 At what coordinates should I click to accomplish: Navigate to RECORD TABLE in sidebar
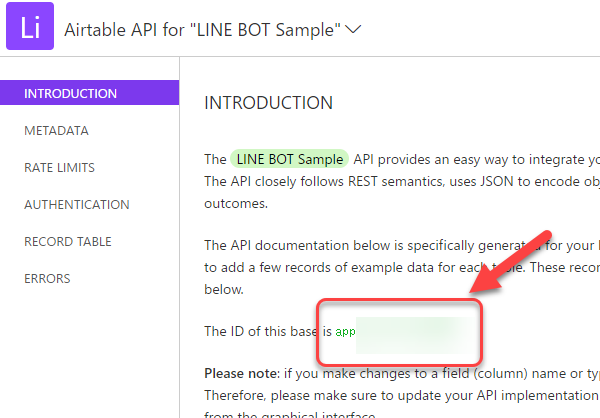pyautogui.click(x=67, y=242)
